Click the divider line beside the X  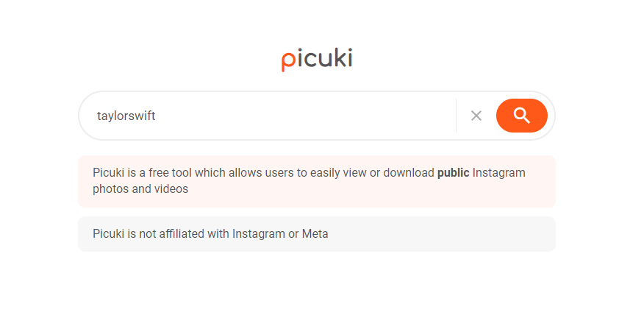tap(456, 116)
